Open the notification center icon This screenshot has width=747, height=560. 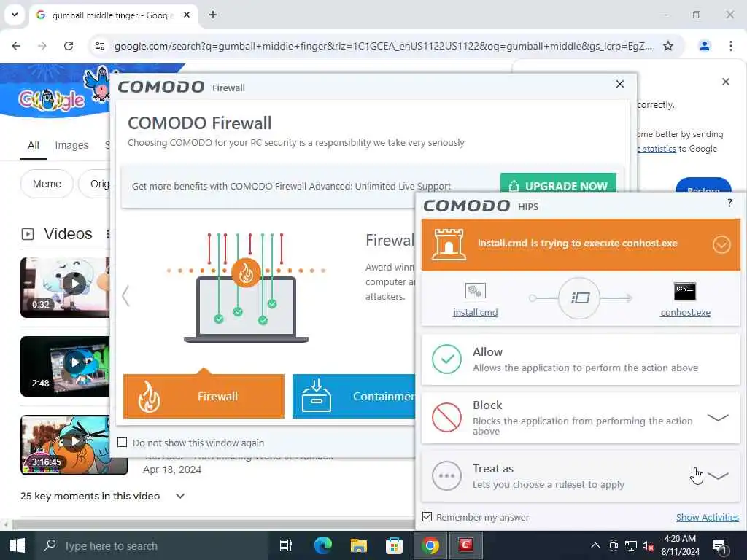(x=719, y=545)
